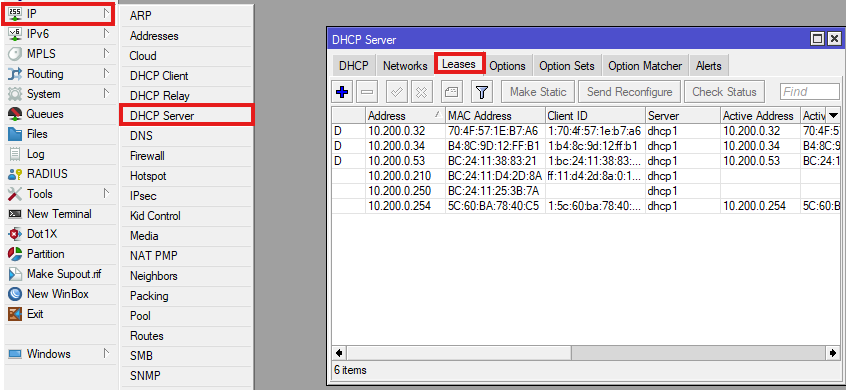The height and width of the screenshot is (390, 846).
Task: Add a new lease with plus icon
Action: [x=342, y=92]
